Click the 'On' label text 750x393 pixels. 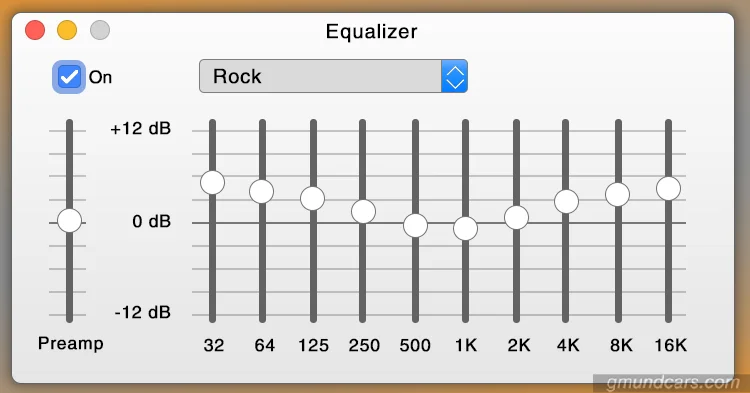100,77
